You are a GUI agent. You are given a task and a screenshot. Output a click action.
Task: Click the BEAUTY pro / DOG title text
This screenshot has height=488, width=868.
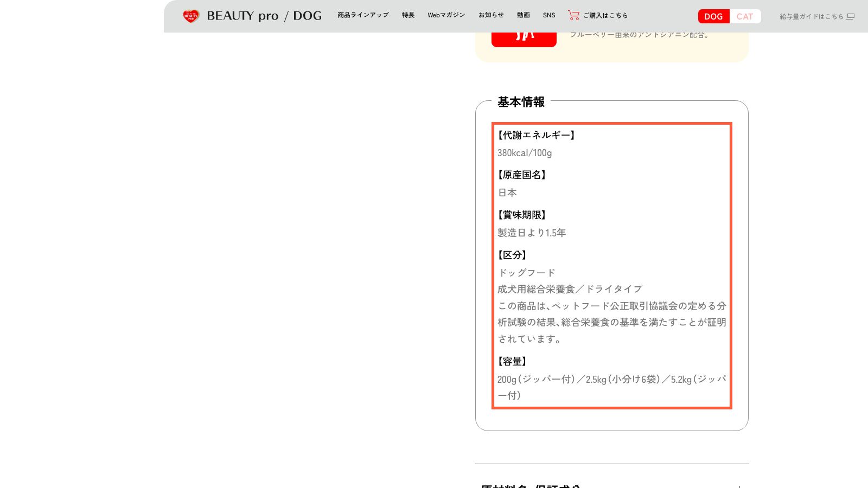(264, 16)
